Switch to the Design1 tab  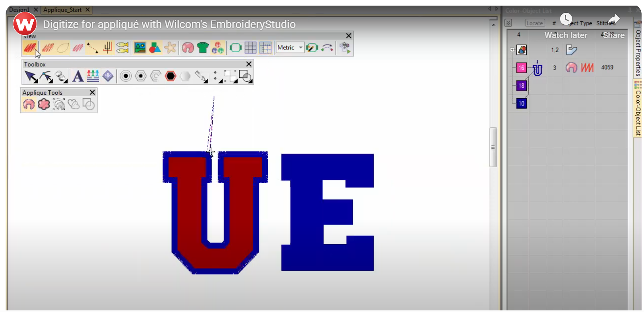[x=19, y=10]
